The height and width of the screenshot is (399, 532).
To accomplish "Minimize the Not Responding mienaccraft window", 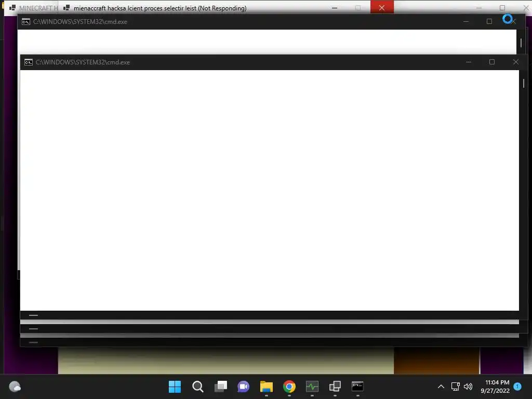I will (335, 8).
